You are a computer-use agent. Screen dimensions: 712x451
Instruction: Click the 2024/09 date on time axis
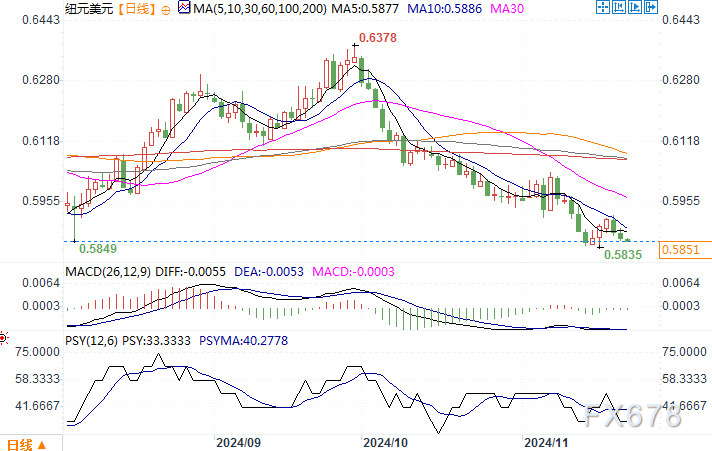(x=240, y=441)
